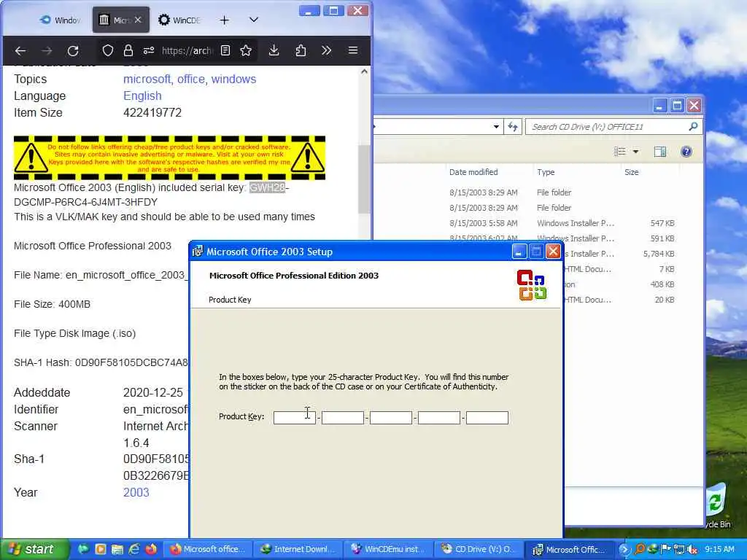This screenshot has width=747, height=560.
Task: Bookmark this page with the star
Action: (246, 50)
